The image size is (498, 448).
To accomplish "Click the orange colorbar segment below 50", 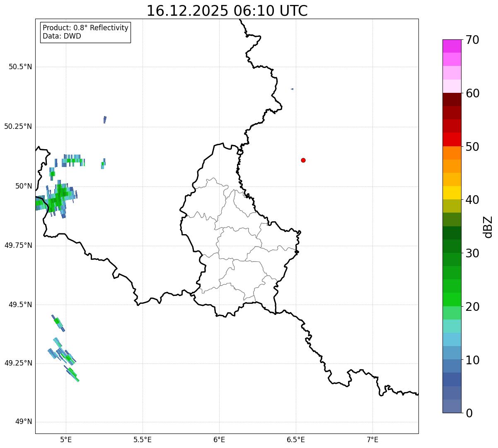I will tap(452, 153).
